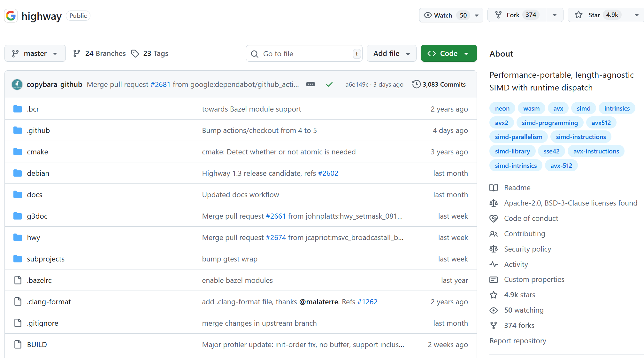This screenshot has width=644, height=358.
Task: Open the .github folder icon
Action: click(x=18, y=130)
